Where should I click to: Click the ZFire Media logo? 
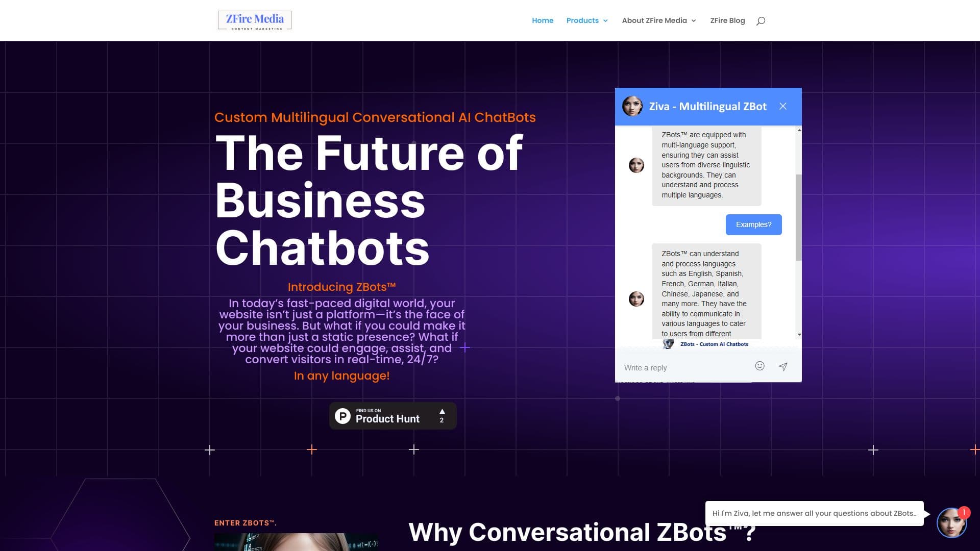click(255, 20)
